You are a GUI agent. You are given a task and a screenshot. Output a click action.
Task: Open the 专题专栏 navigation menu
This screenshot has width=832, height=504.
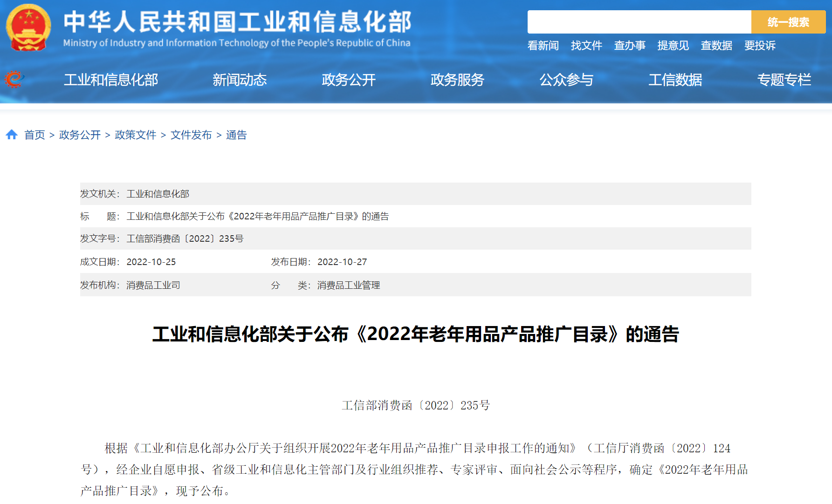pos(784,80)
